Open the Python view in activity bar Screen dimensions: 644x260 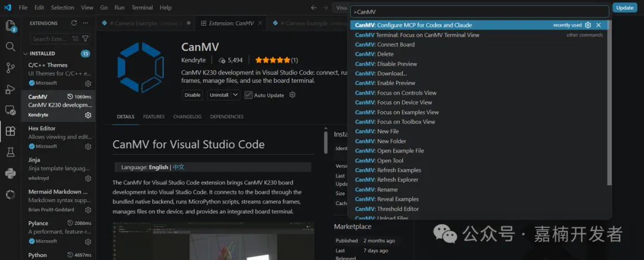(x=10, y=174)
